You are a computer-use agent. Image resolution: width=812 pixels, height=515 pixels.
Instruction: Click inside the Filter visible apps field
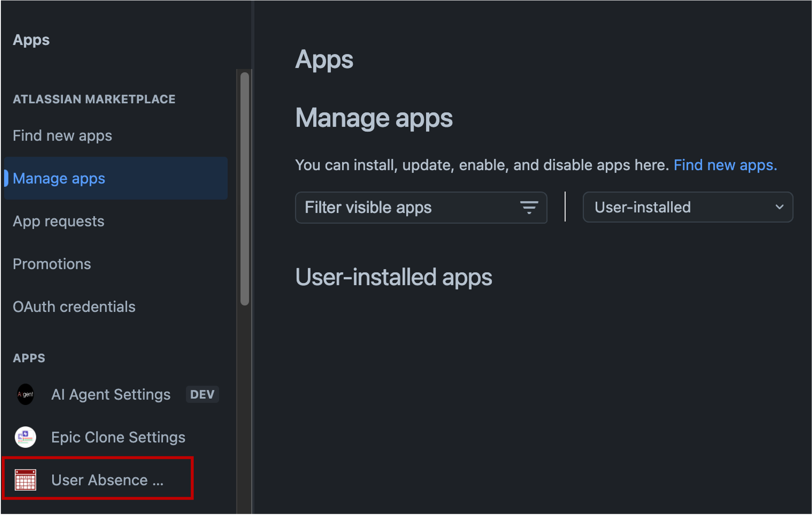388,208
